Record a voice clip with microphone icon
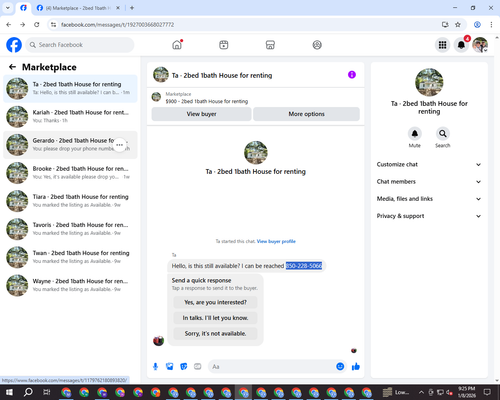 pos(155,367)
